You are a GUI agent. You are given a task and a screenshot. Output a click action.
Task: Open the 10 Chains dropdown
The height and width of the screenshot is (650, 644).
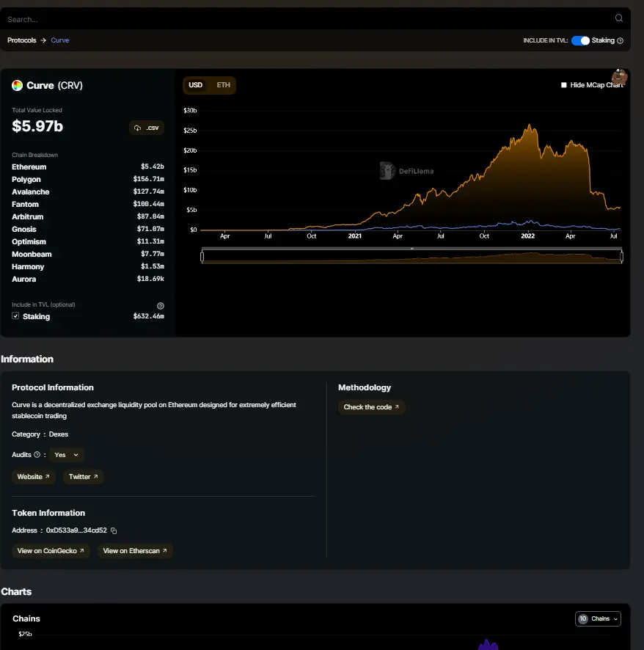[598, 619]
